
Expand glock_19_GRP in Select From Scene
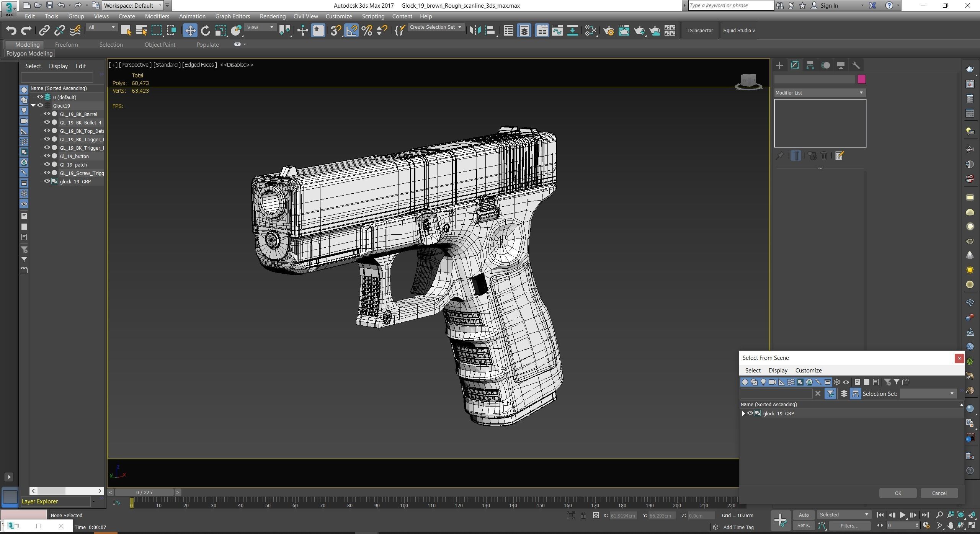tap(743, 413)
